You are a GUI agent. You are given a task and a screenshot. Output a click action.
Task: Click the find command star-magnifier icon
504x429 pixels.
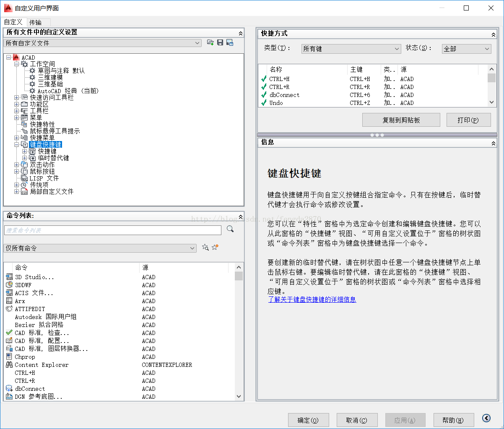tap(205, 248)
